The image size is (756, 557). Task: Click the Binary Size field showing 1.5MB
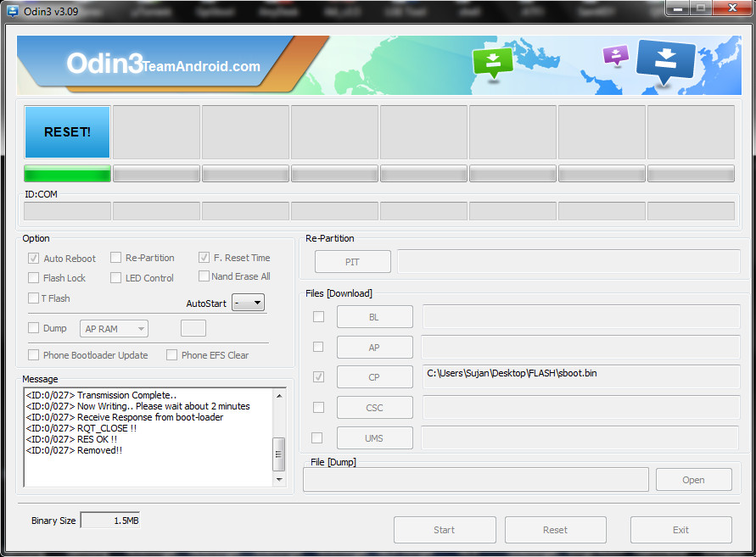point(110,521)
